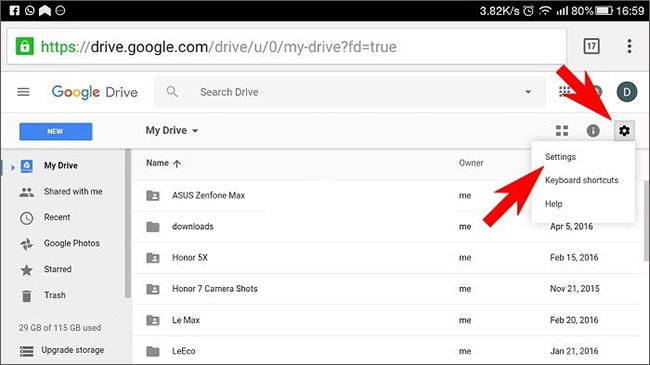Image resolution: width=650 pixels, height=365 pixels.
Task: Tap Facebook notification icon in status bar
Action: 14,10
